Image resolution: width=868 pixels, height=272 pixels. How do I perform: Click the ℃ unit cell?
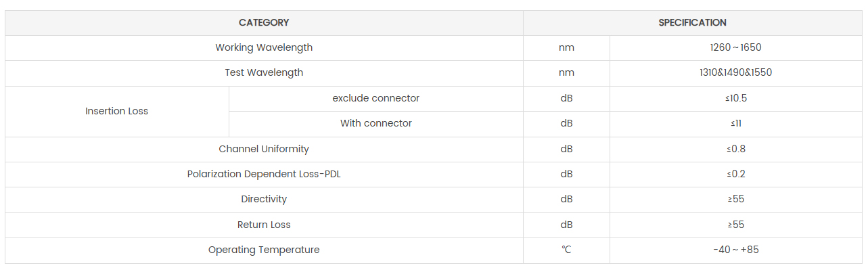(x=566, y=250)
